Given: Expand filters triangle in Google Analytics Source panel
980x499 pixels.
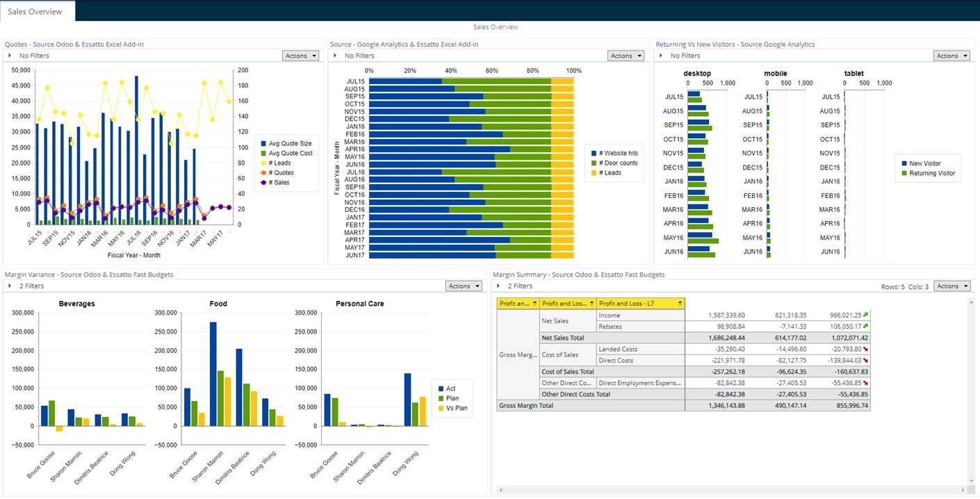Looking at the screenshot, I should (335, 56).
